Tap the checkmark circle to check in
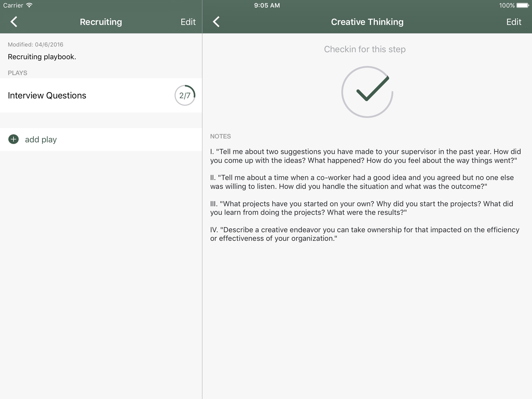532x399 pixels. coord(367,92)
